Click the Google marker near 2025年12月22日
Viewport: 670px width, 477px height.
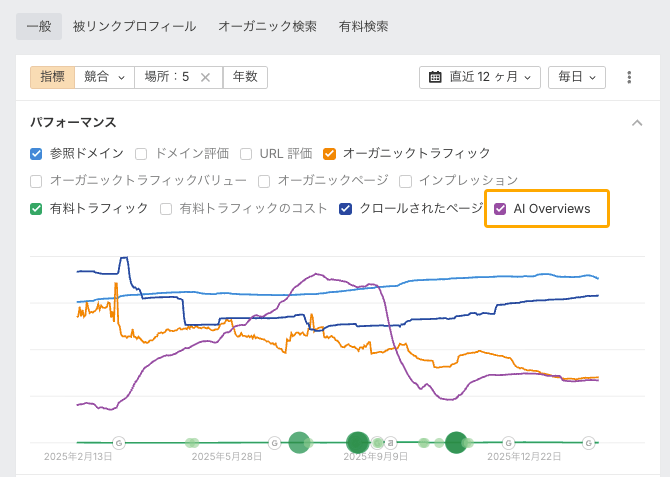pyautogui.click(x=508, y=442)
